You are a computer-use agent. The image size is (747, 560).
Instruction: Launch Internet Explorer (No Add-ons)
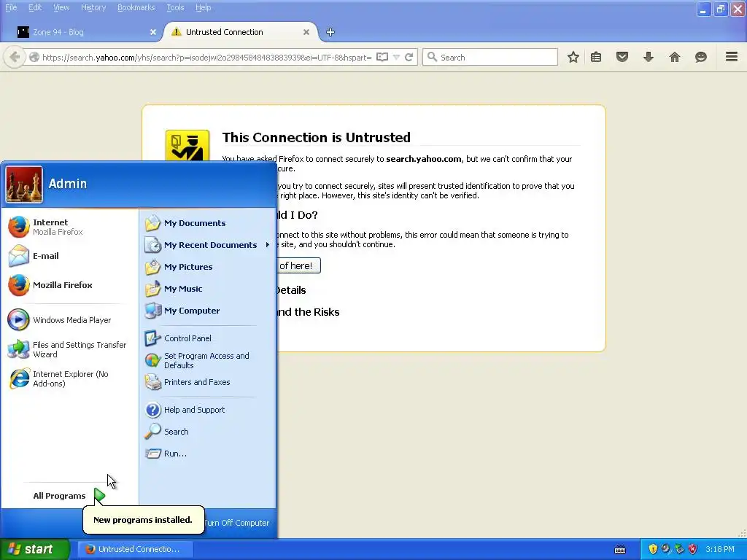pyautogui.click(x=71, y=378)
